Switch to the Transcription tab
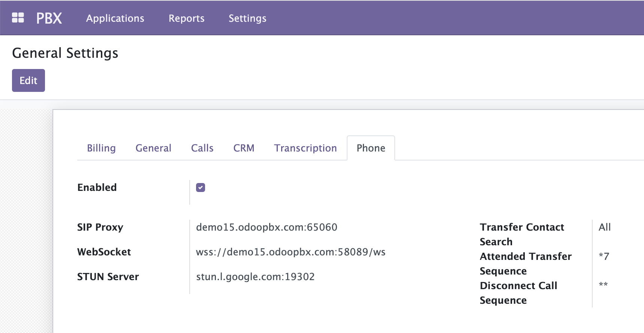 305,148
